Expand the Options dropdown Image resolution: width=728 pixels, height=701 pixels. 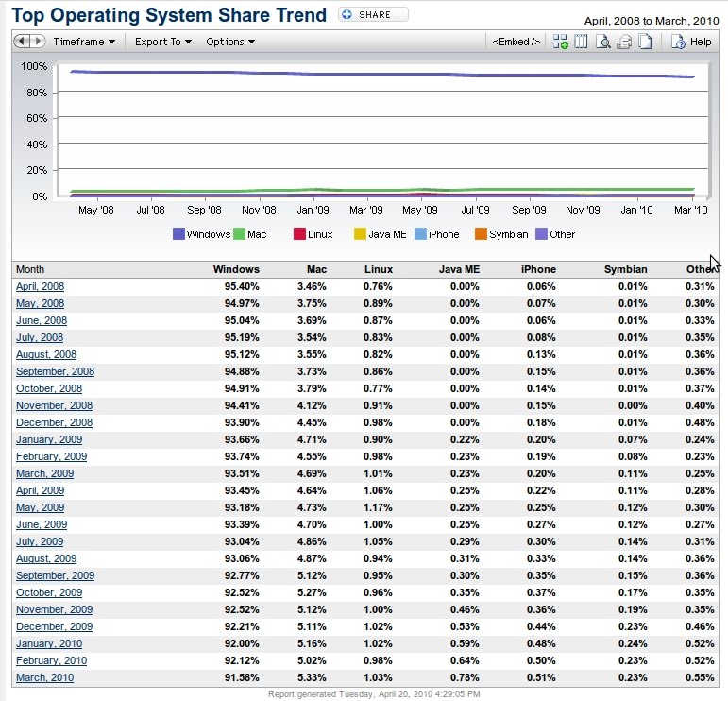pyautogui.click(x=230, y=42)
